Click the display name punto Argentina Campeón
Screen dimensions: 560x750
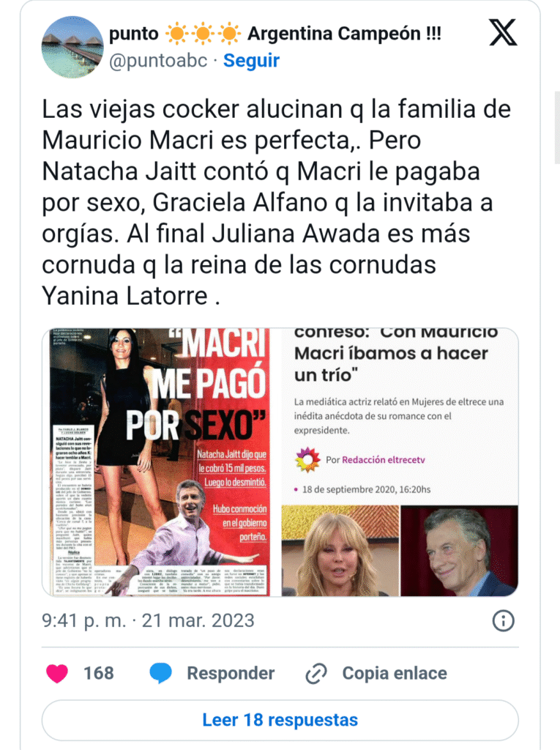click(x=275, y=34)
